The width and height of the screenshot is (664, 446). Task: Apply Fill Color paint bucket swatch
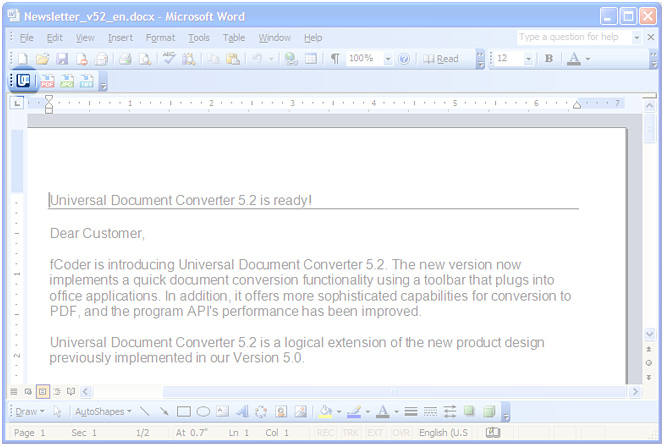[x=325, y=412]
